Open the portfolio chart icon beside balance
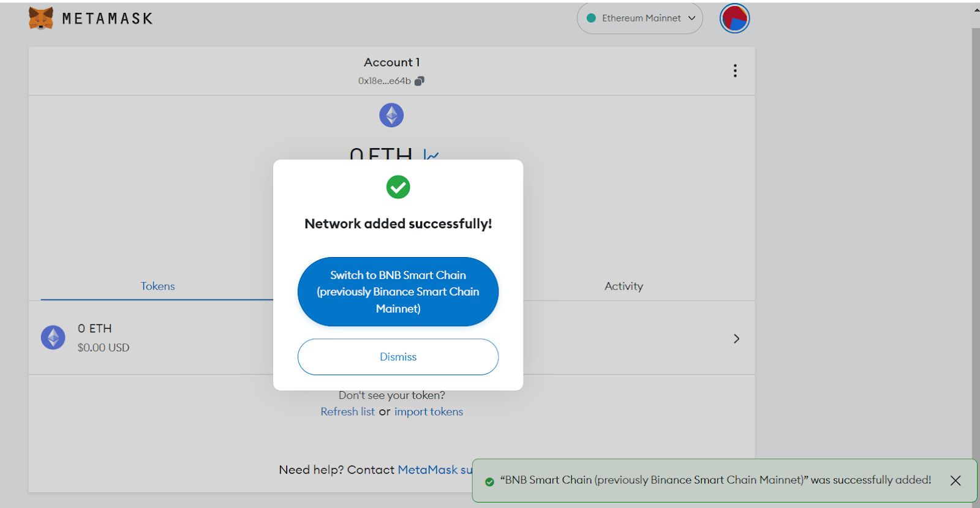This screenshot has height=508, width=980. [431, 155]
